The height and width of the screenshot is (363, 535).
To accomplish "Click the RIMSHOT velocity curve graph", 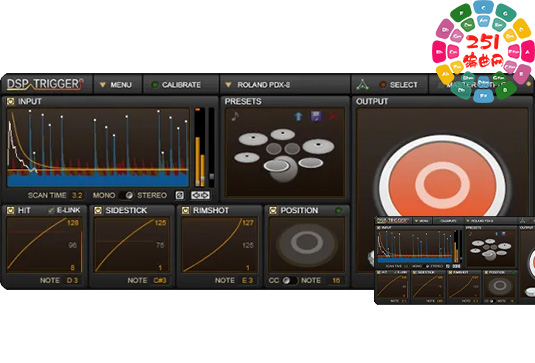I will coord(219,245).
